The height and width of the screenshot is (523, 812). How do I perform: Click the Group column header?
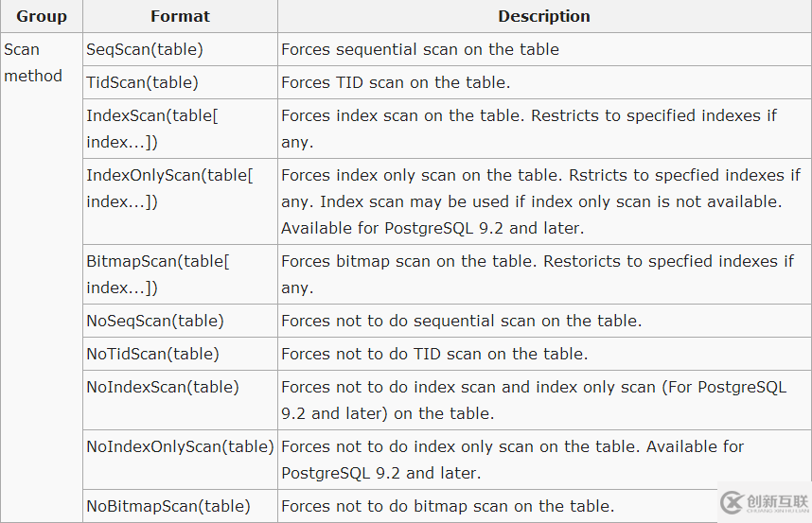coord(42,16)
